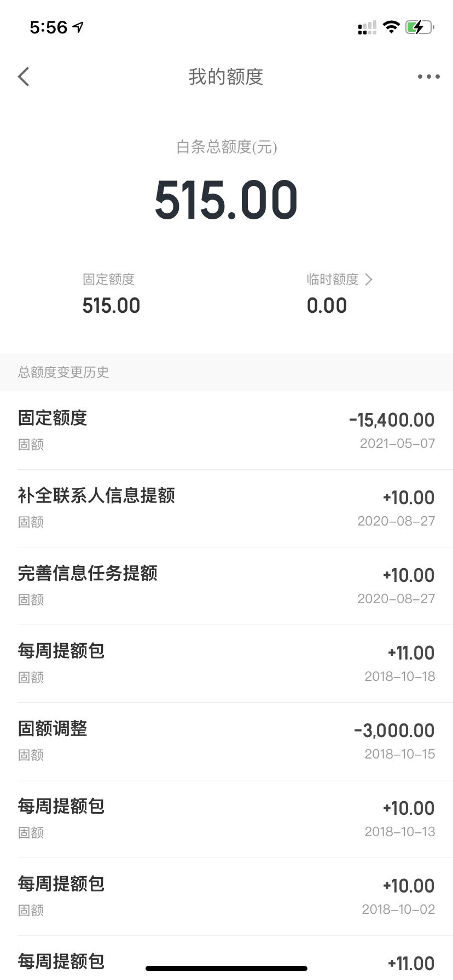This screenshot has height=980, width=453.
Task: Open the 补全联系人信息提额 entry
Action: point(226,508)
